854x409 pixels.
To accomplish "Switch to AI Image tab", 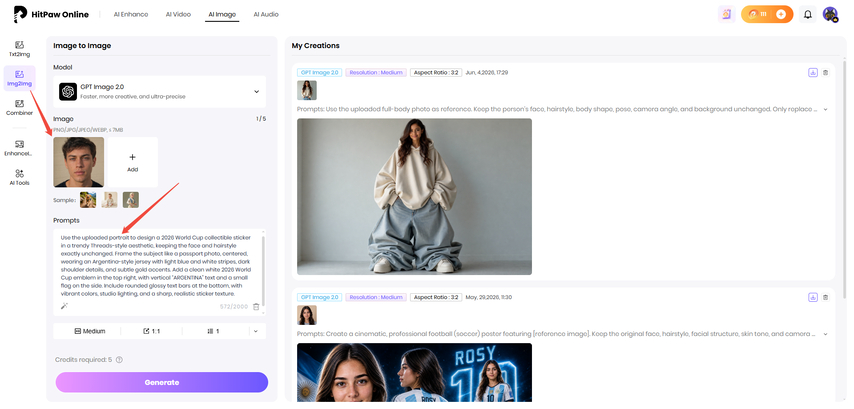I will 222,15.
